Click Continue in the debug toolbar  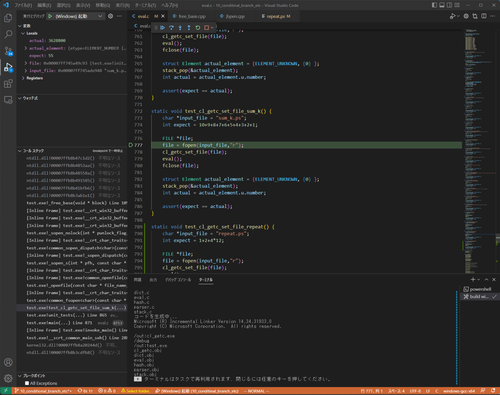[x=162, y=28]
